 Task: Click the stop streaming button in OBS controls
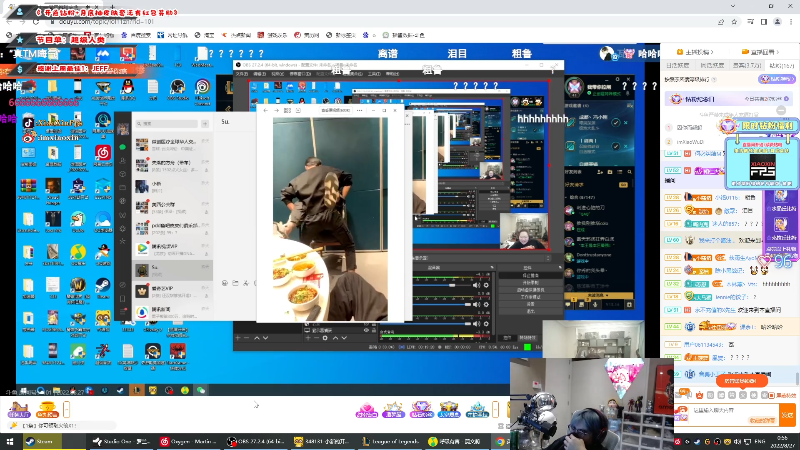pyautogui.click(x=531, y=276)
